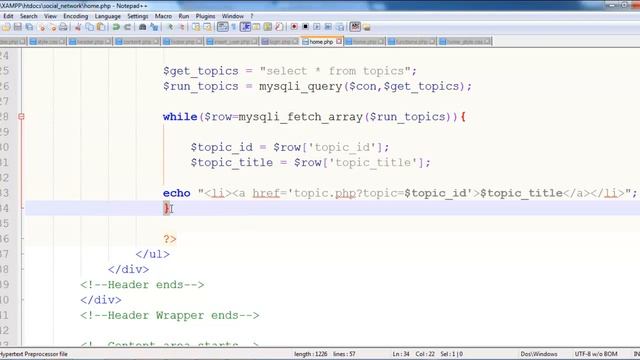Image resolution: width=640 pixels, height=360 pixels.
Task: Cut selection with the scissors icon
Action: 78,27
